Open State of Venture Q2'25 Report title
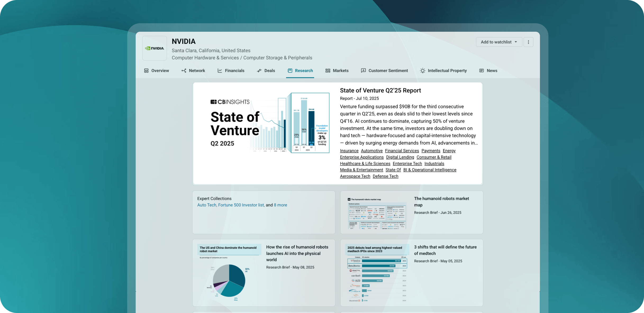The image size is (644, 313). (x=380, y=90)
